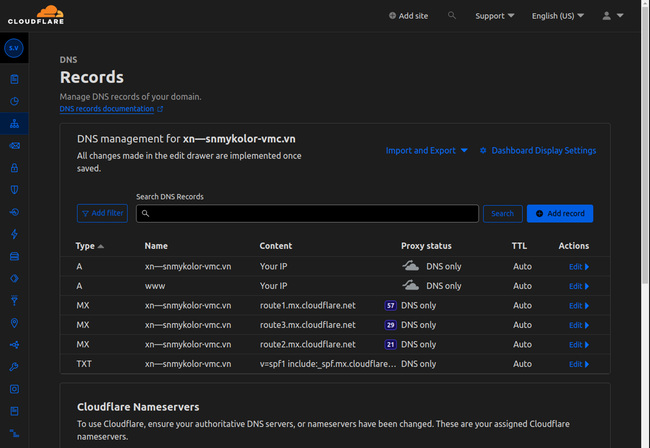The image size is (650, 448).
Task: Click priority 21 badge for route2
Action: click(390, 344)
